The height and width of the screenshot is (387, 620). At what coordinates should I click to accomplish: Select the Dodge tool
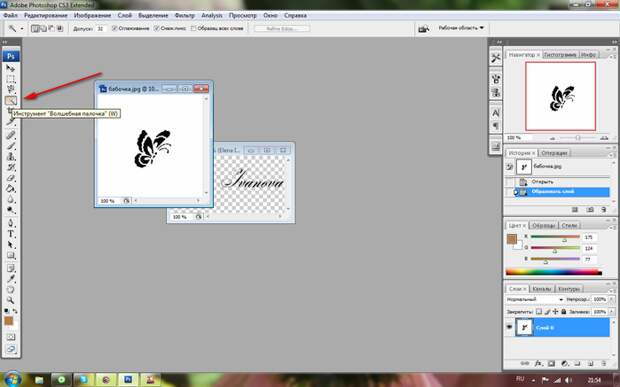coord(10,210)
